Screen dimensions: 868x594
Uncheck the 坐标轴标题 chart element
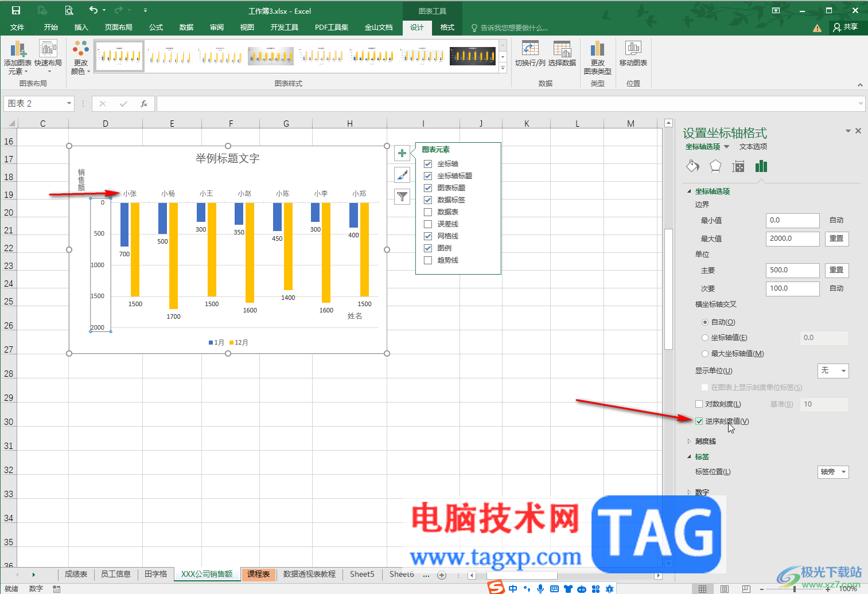click(428, 176)
